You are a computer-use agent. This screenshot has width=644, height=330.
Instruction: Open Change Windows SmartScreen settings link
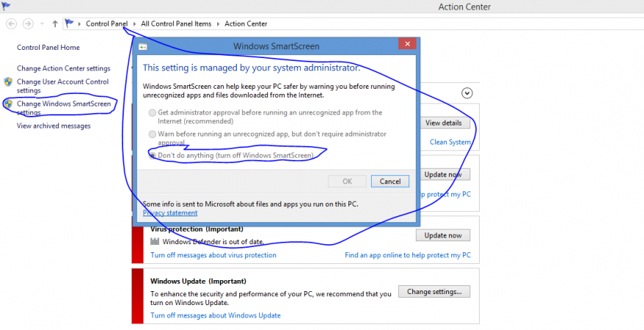(64, 108)
